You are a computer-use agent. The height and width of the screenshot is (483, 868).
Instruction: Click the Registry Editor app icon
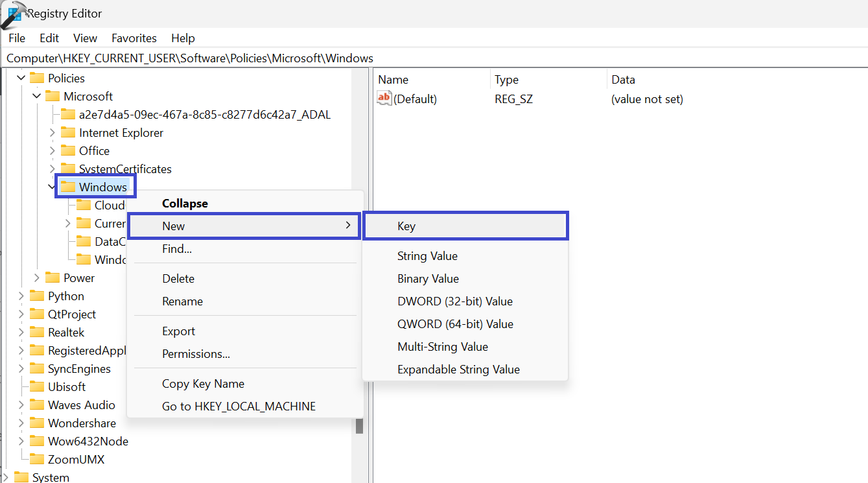point(13,14)
